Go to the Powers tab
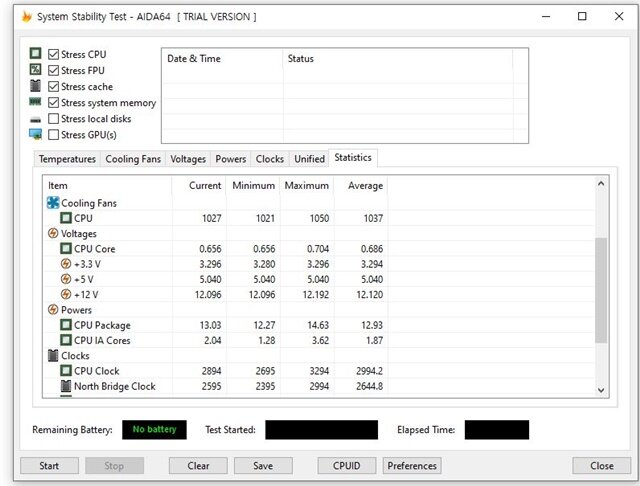The image size is (640, 486). click(231, 159)
